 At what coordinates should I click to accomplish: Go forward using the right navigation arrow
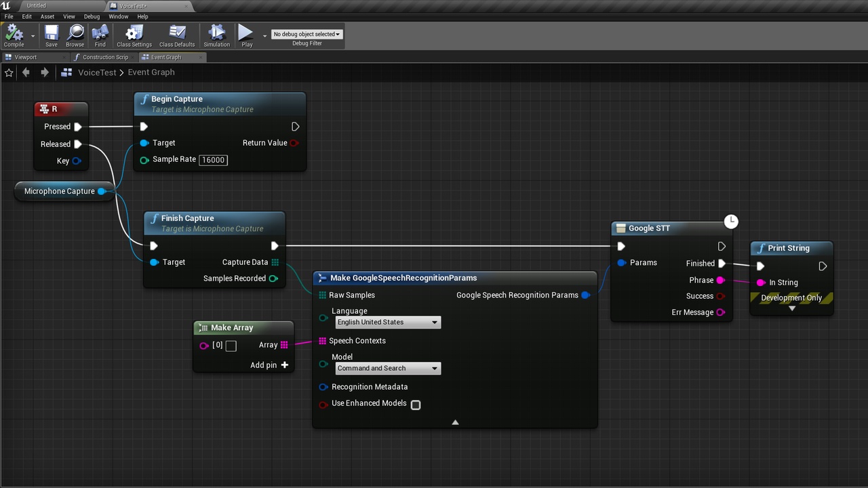pos(45,73)
